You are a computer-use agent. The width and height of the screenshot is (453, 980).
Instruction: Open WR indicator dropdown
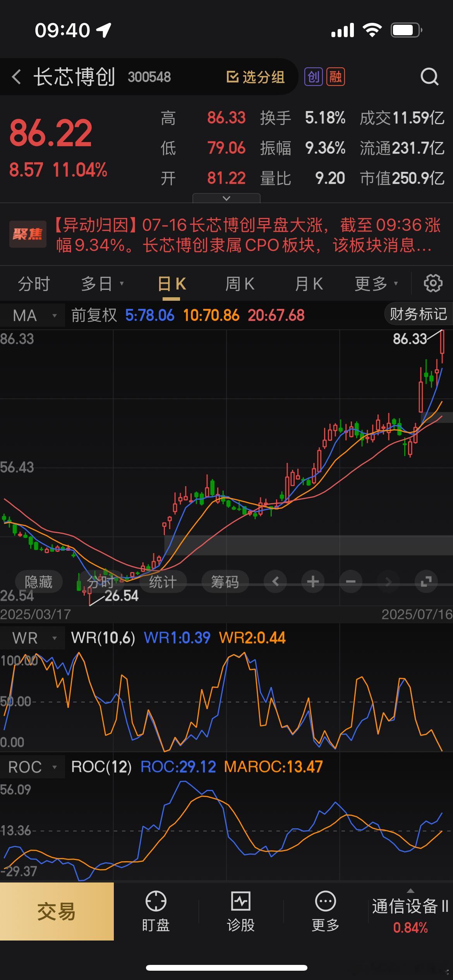point(33,637)
